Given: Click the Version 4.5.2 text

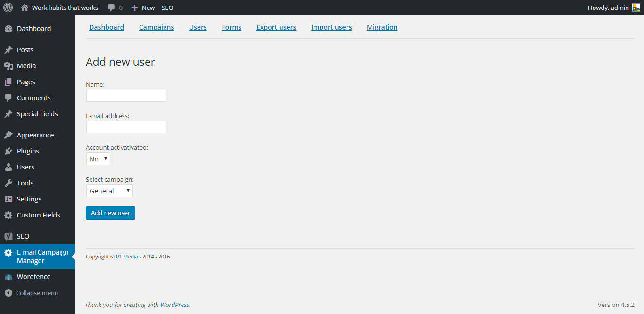Looking at the screenshot, I should coord(616,305).
